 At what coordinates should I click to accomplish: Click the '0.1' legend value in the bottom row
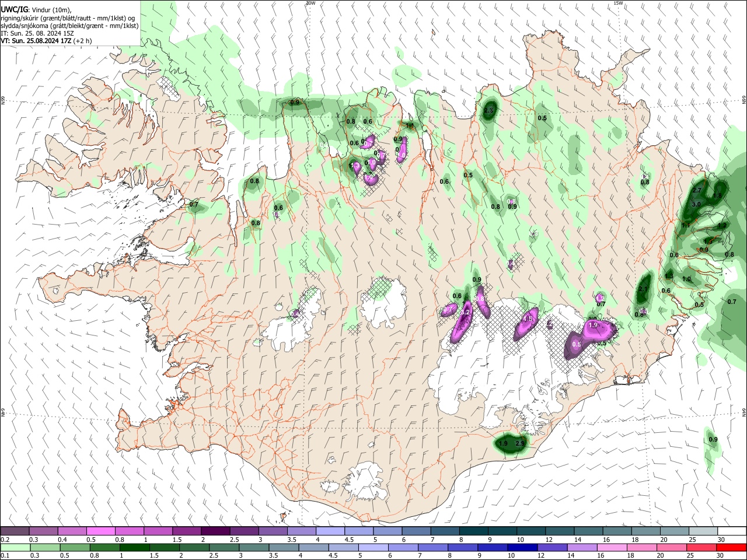coord(5,556)
